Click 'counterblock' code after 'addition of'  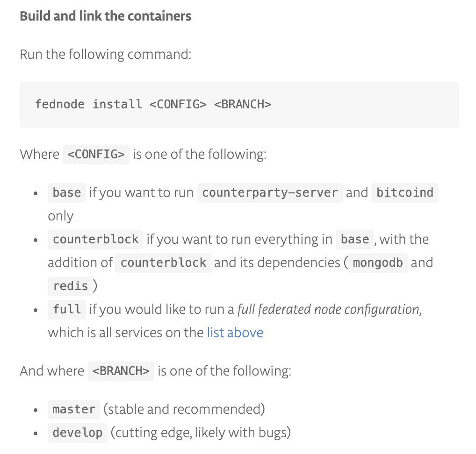(x=163, y=262)
